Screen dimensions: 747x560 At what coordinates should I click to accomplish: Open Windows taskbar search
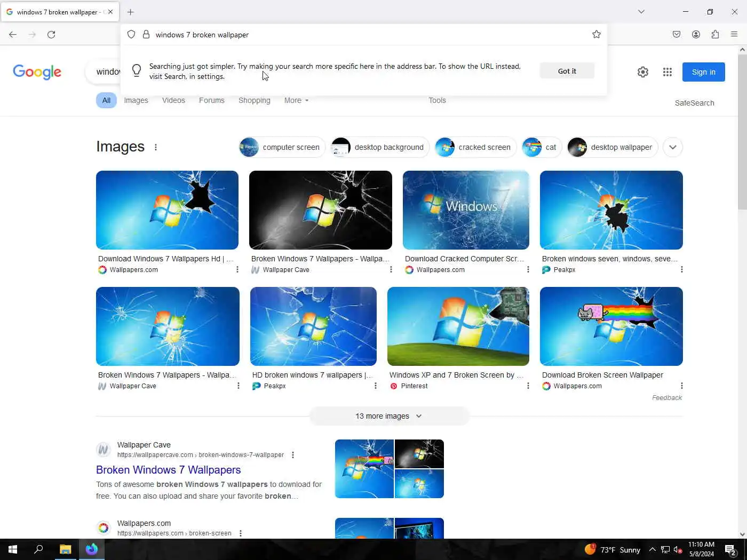pos(38,549)
